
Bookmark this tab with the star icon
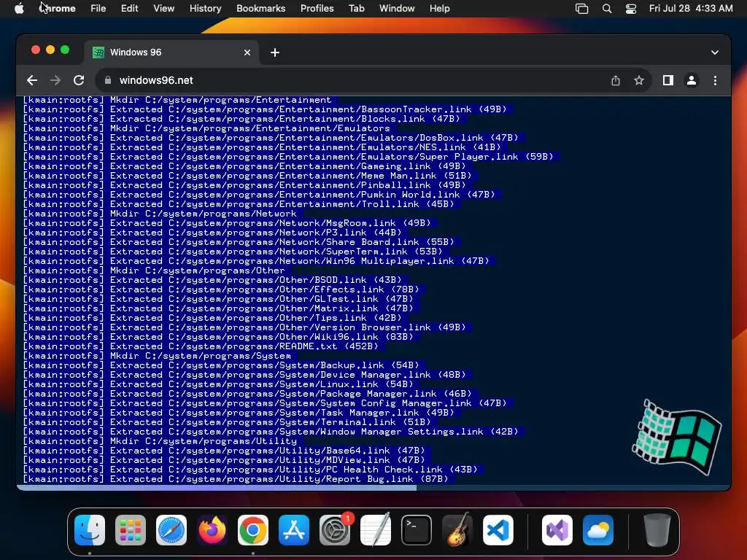tap(639, 80)
